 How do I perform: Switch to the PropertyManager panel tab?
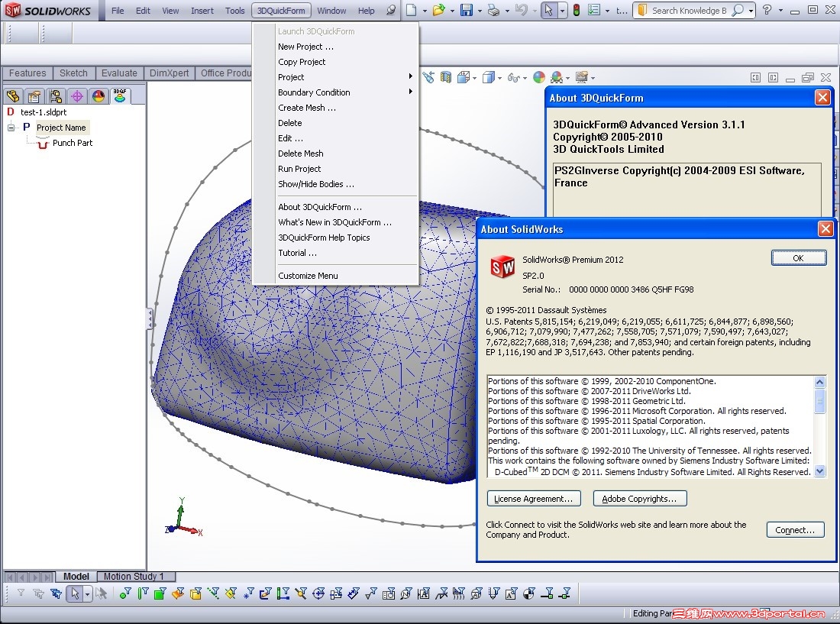[34, 96]
